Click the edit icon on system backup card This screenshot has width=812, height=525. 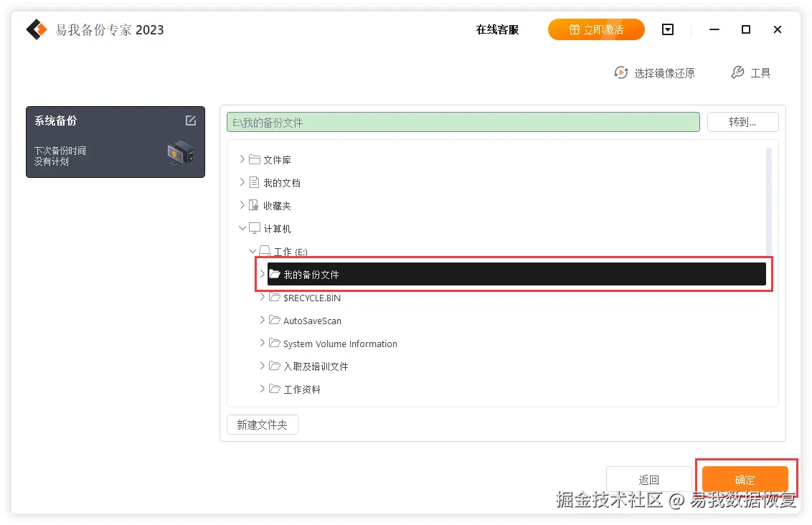(191, 120)
